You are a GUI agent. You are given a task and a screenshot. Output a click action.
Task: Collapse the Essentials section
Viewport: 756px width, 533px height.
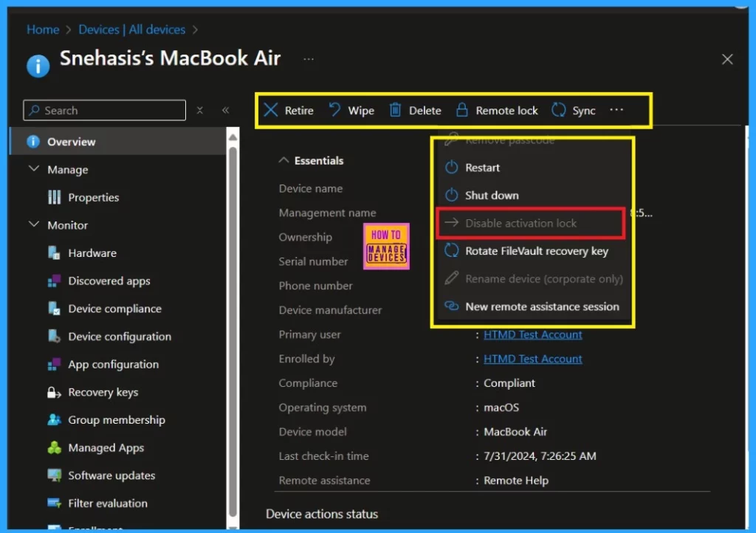(x=283, y=160)
